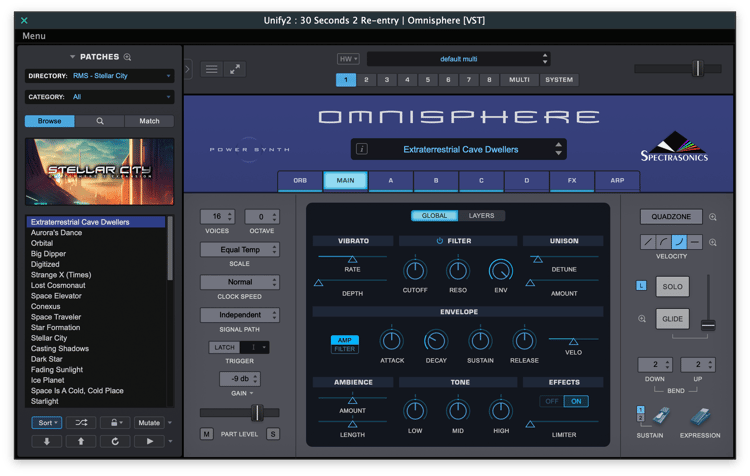Open the MULTI page

click(519, 80)
